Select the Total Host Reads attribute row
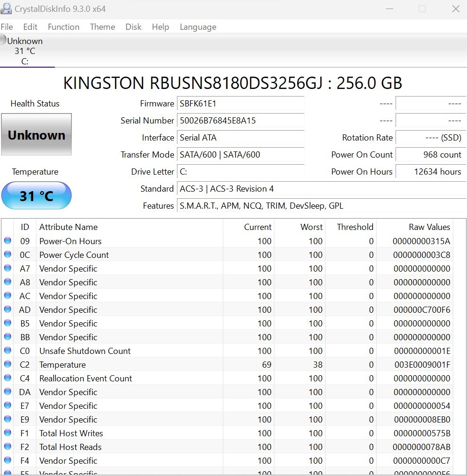The image size is (467, 476). 70,447
